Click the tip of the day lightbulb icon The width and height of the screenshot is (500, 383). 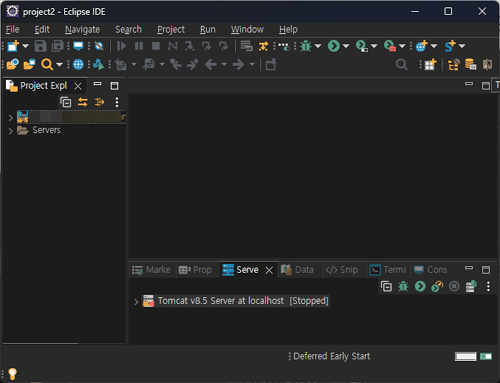pos(12,374)
